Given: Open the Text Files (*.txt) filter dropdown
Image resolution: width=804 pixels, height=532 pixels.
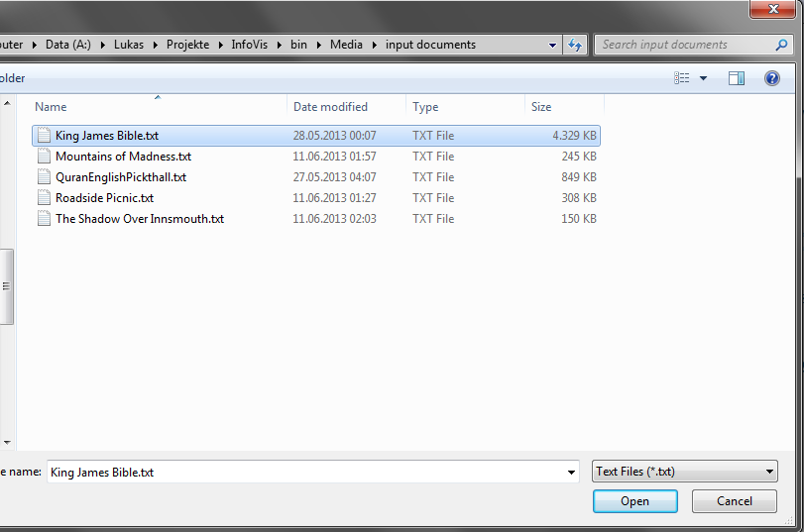Looking at the screenshot, I should [x=684, y=472].
